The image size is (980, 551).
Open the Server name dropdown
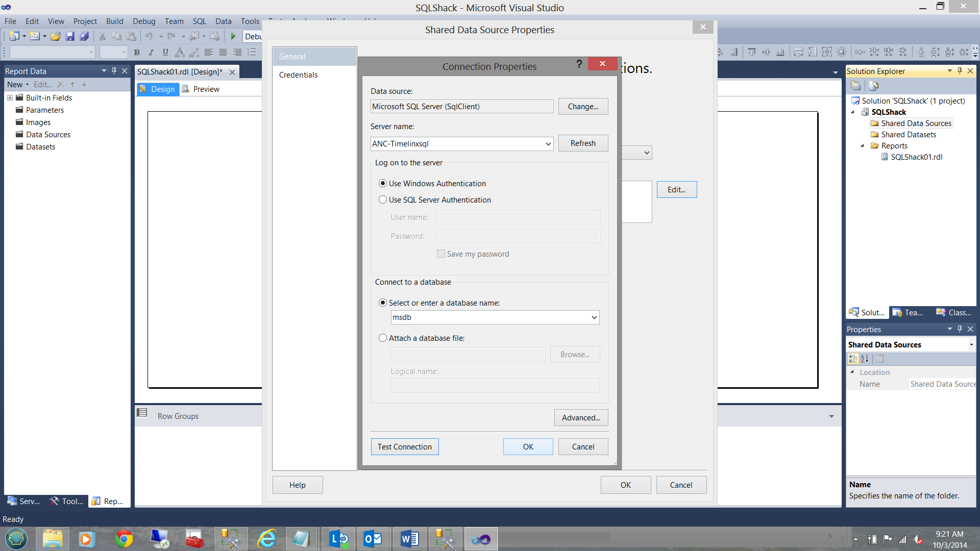[548, 144]
